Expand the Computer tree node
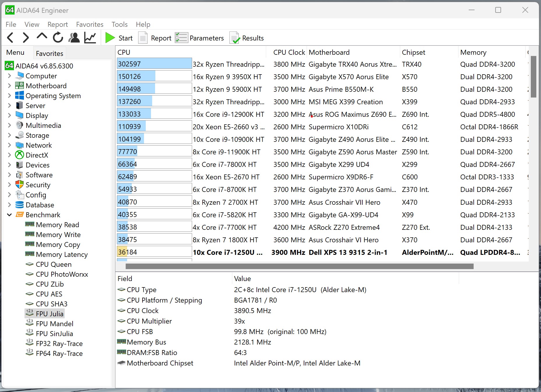The image size is (541, 392). [9, 76]
